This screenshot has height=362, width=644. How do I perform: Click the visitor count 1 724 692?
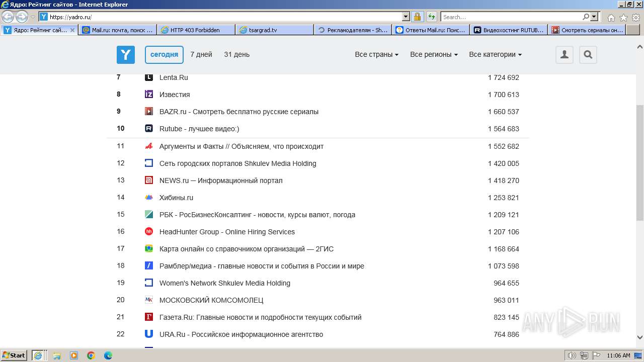pyautogui.click(x=504, y=77)
